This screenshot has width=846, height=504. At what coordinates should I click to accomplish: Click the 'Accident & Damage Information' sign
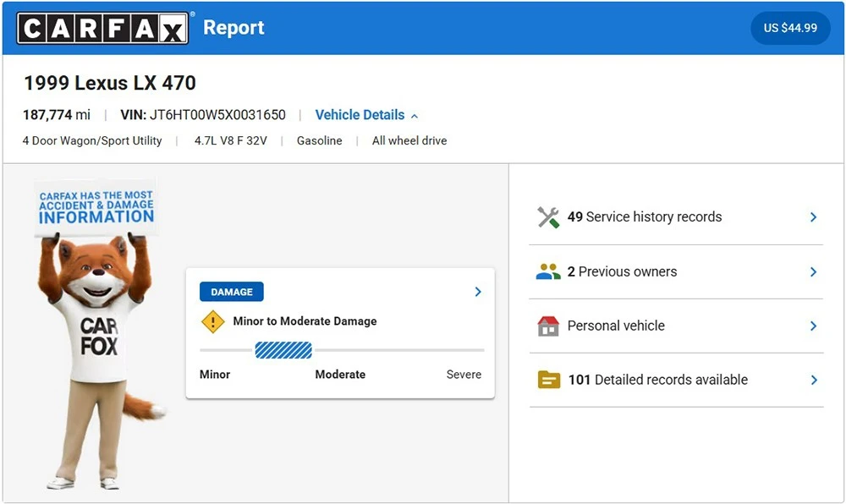tap(96, 207)
